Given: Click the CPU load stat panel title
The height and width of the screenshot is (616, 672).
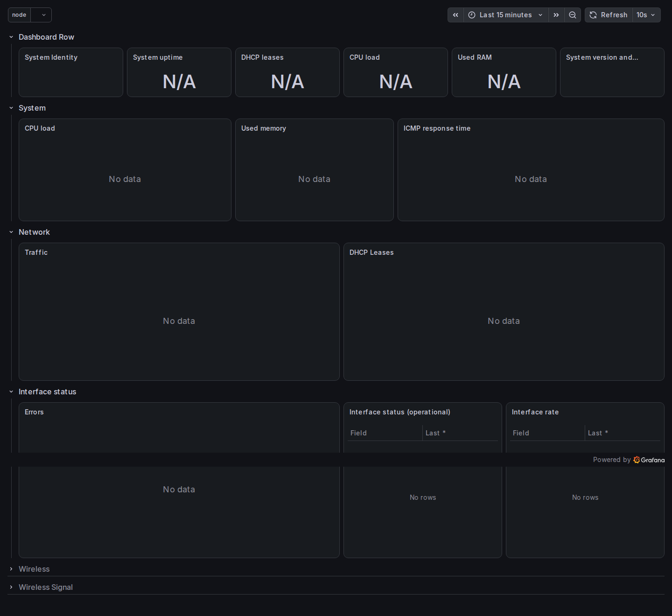Looking at the screenshot, I should point(364,57).
